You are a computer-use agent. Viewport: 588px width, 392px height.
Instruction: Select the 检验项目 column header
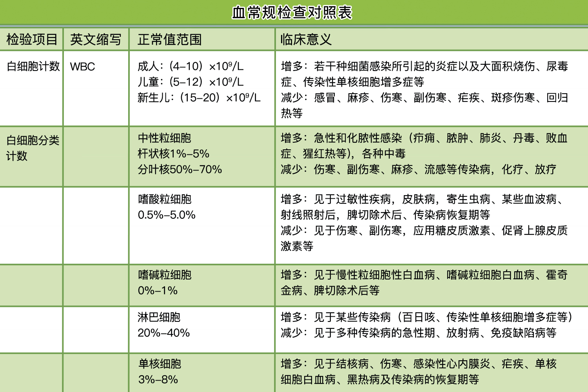(x=32, y=40)
